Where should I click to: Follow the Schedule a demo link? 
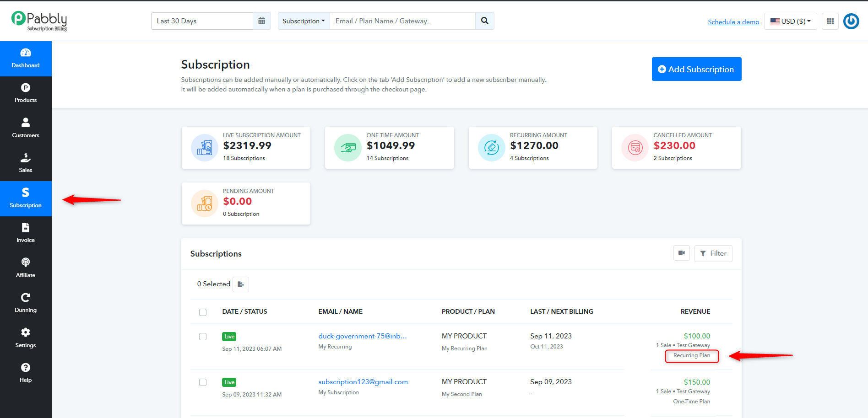coord(733,22)
